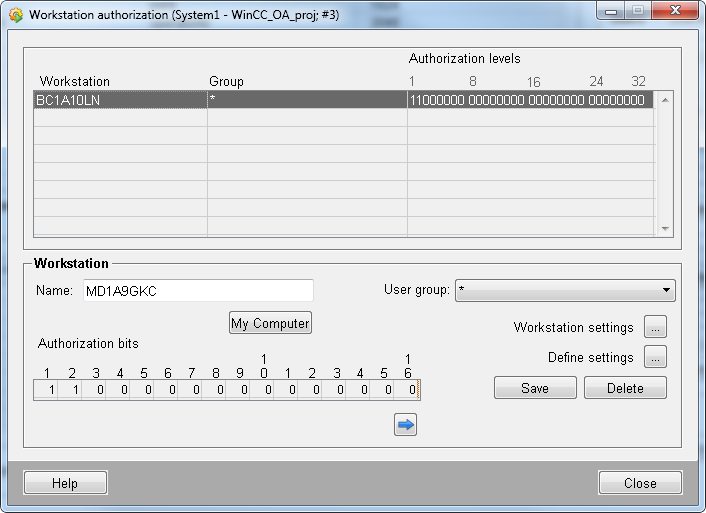
Task: Toggle authorization bit 4
Action: [118, 390]
